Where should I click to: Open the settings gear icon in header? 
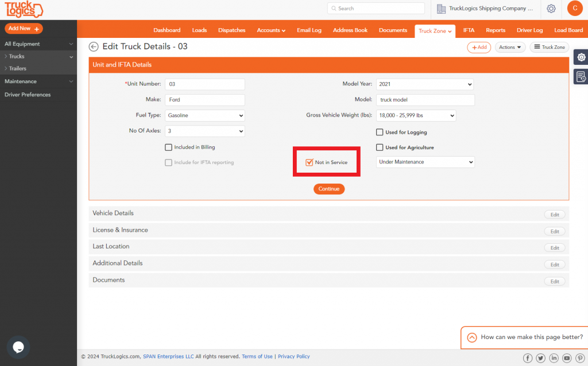[551, 8]
